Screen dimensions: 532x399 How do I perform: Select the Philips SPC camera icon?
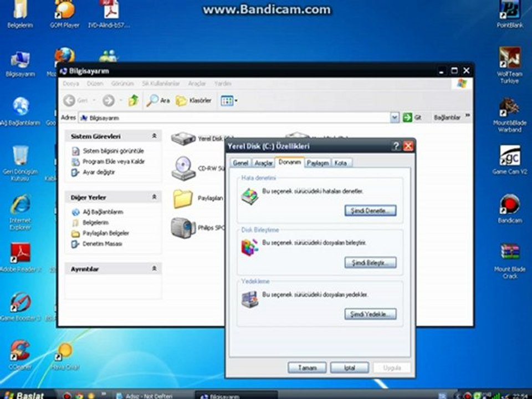coord(183,228)
